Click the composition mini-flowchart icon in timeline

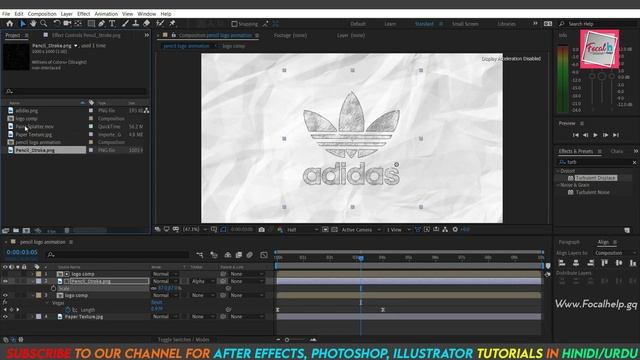coord(200,255)
